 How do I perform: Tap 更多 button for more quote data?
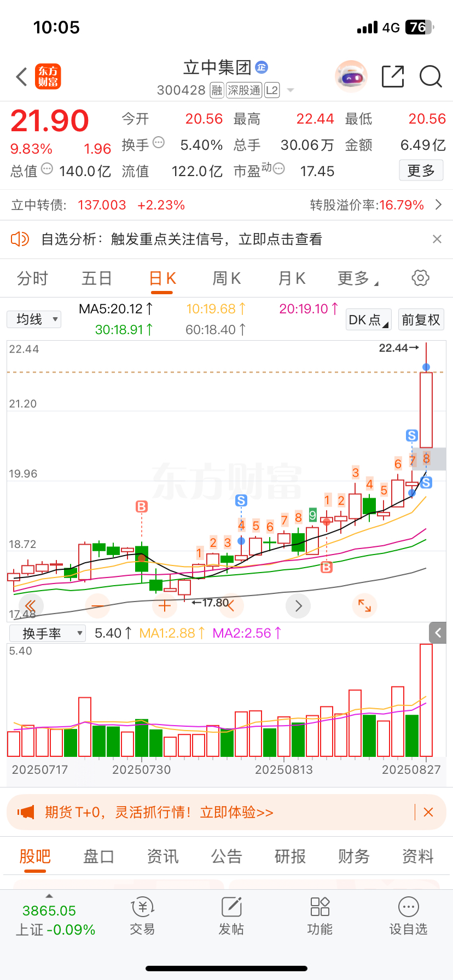point(421,171)
